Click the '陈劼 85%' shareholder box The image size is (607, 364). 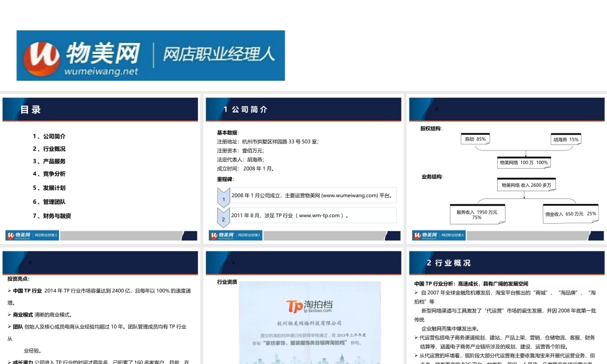[x=475, y=139]
